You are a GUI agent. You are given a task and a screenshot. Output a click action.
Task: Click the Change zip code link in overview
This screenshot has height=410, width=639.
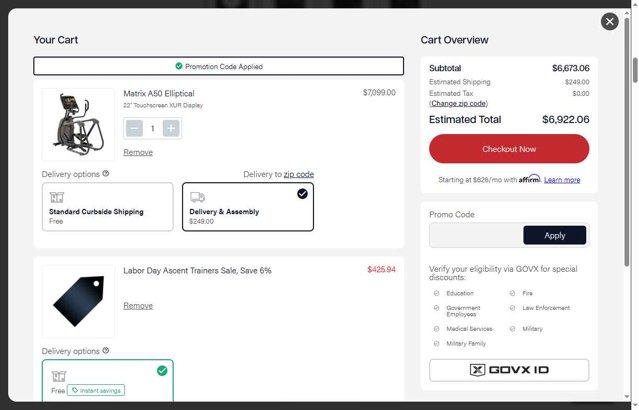click(458, 104)
